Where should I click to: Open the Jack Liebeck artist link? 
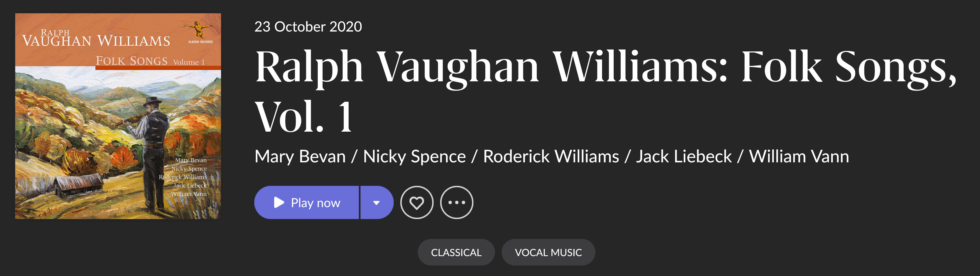684,156
